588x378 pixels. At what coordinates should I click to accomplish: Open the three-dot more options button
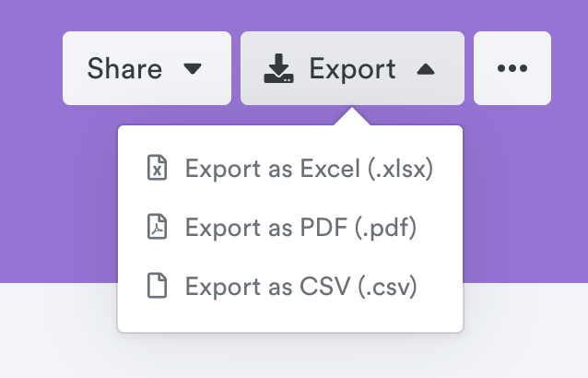click(512, 68)
